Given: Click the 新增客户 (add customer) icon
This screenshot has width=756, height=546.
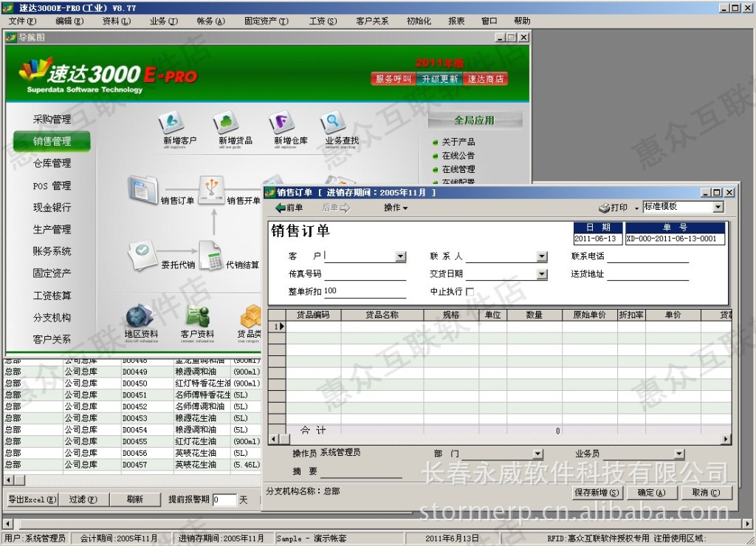Looking at the screenshot, I should click(x=171, y=122).
